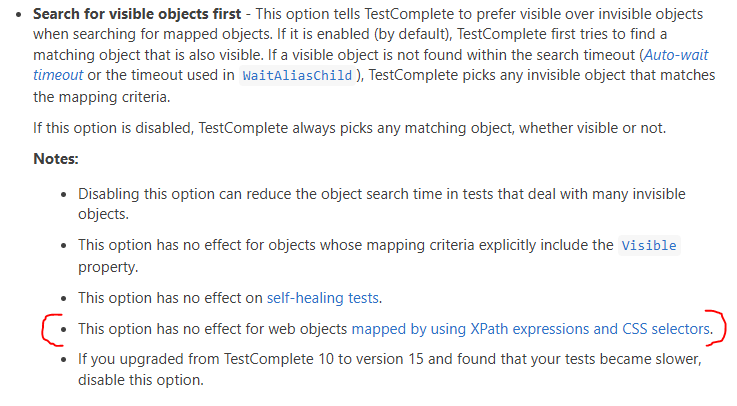Screen dimensions: 737x406
Task: Click the bullet before the web objects note
Action: [64, 328]
